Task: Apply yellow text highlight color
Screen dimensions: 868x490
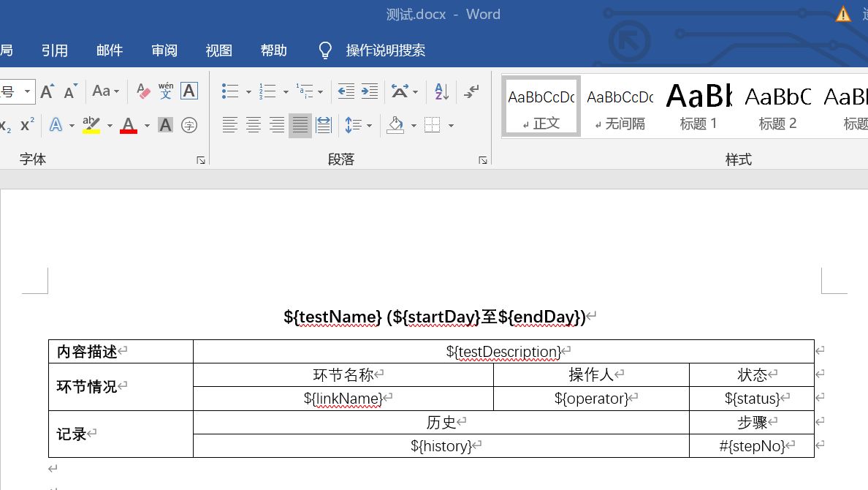Action: (x=91, y=125)
